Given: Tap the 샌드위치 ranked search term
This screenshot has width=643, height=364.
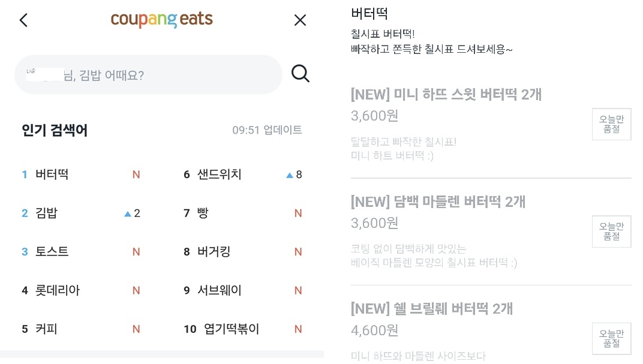Looking at the screenshot, I should pos(220,175).
